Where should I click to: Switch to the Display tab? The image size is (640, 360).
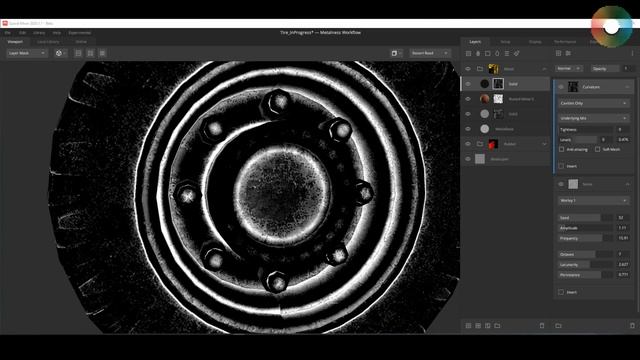[x=535, y=42]
